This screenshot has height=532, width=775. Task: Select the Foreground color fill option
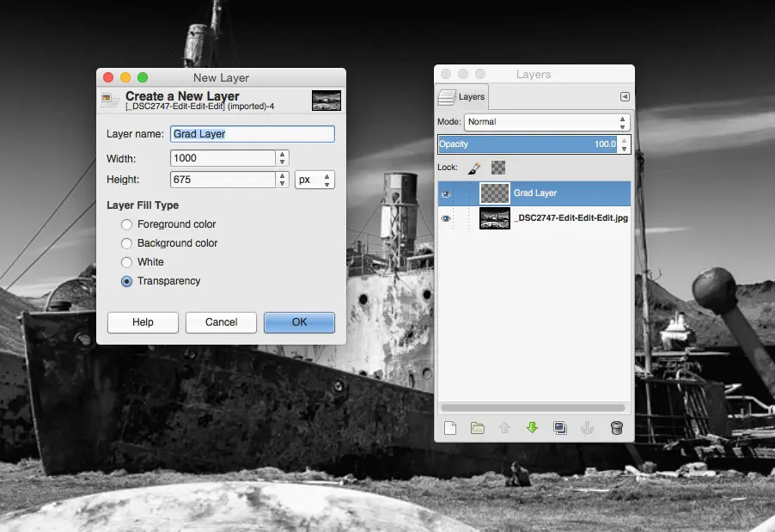(x=126, y=224)
